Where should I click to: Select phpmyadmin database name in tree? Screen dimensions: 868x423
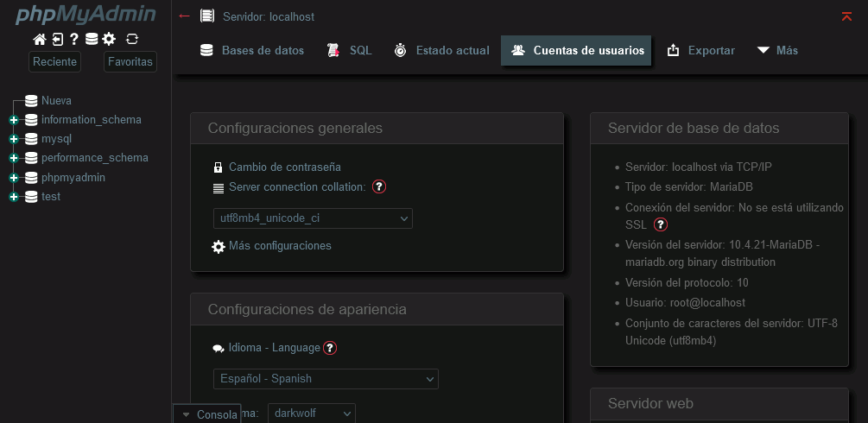click(73, 177)
